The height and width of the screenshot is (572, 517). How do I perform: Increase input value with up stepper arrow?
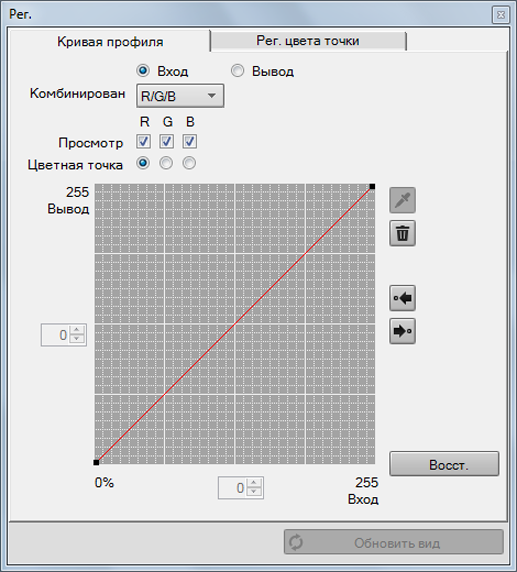(x=254, y=483)
